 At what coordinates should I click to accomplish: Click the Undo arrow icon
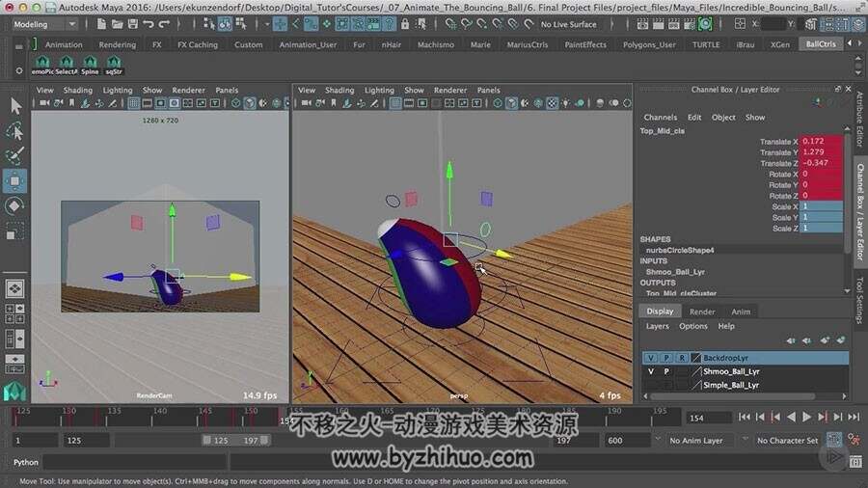coord(149,24)
